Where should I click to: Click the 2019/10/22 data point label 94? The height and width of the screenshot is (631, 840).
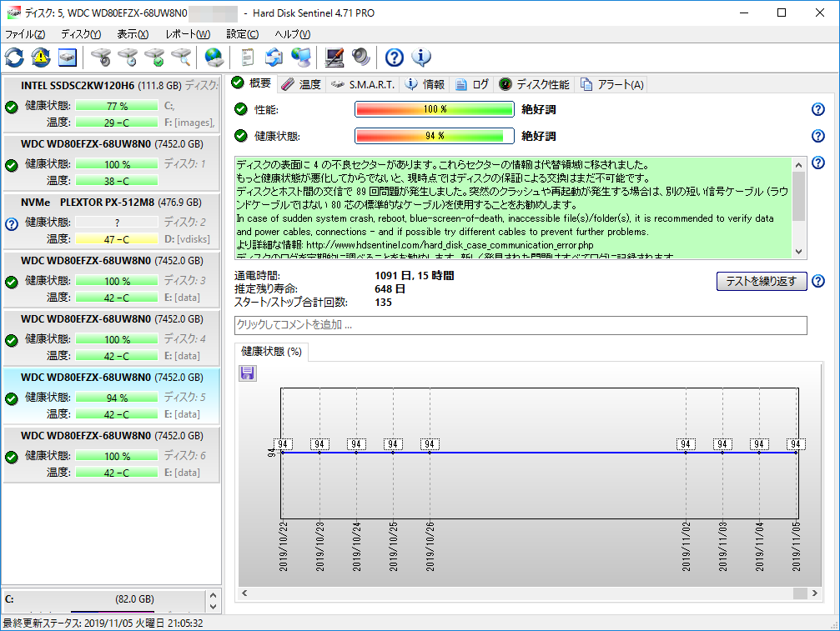point(282,444)
